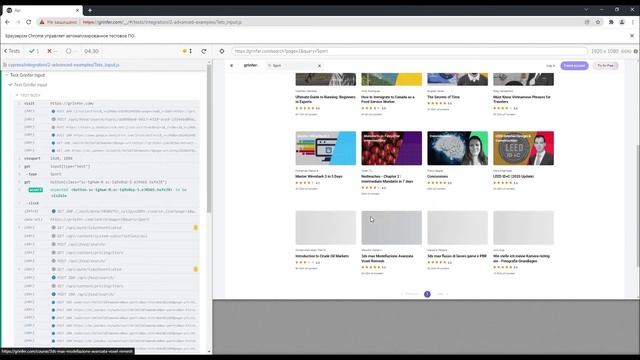This screenshot has height=360, width=640.
Task: Open the Master Wireshark in 5 Days thumbnail
Action: (x=326, y=148)
